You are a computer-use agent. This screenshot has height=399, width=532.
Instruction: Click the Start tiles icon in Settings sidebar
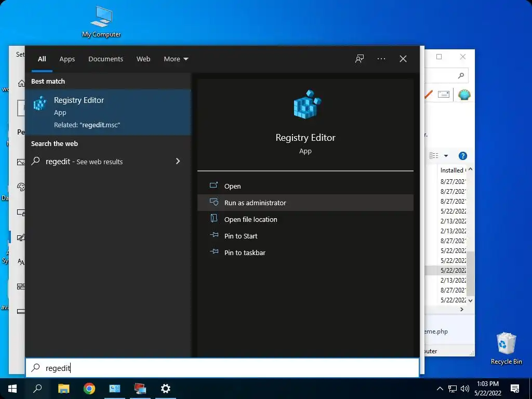[x=21, y=286]
